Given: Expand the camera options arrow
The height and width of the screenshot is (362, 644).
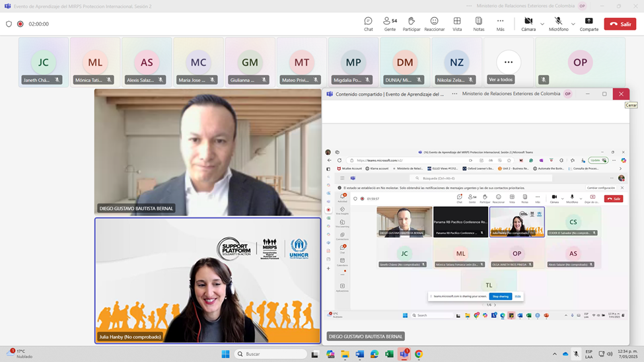Looking at the screenshot, I should click(542, 24).
